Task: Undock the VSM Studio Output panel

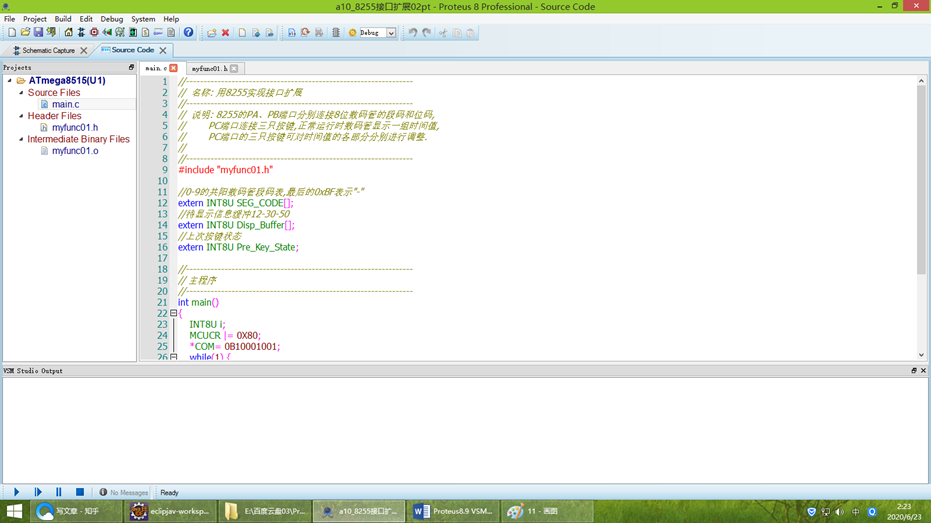Action: 914,370
